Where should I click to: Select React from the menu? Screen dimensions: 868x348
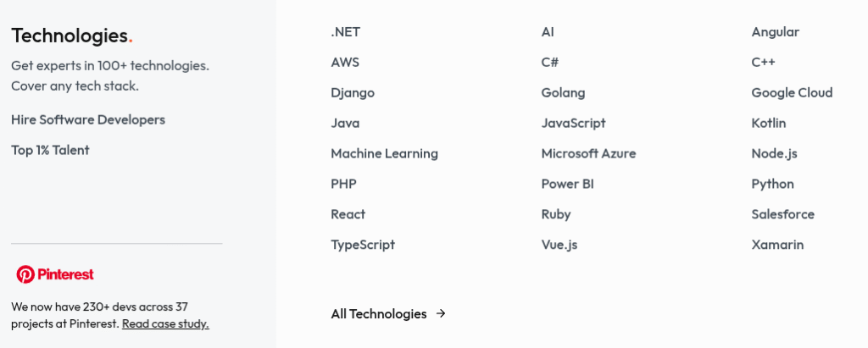click(x=348, y=214)
